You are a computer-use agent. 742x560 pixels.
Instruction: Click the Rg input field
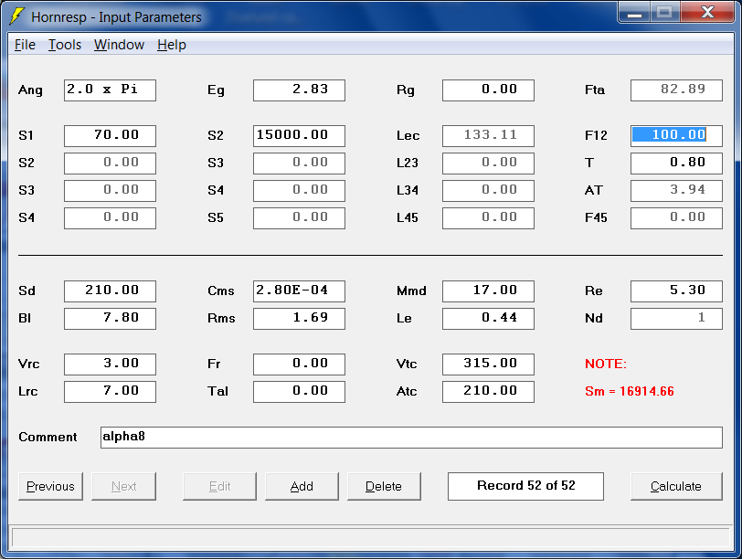(488, 90)
